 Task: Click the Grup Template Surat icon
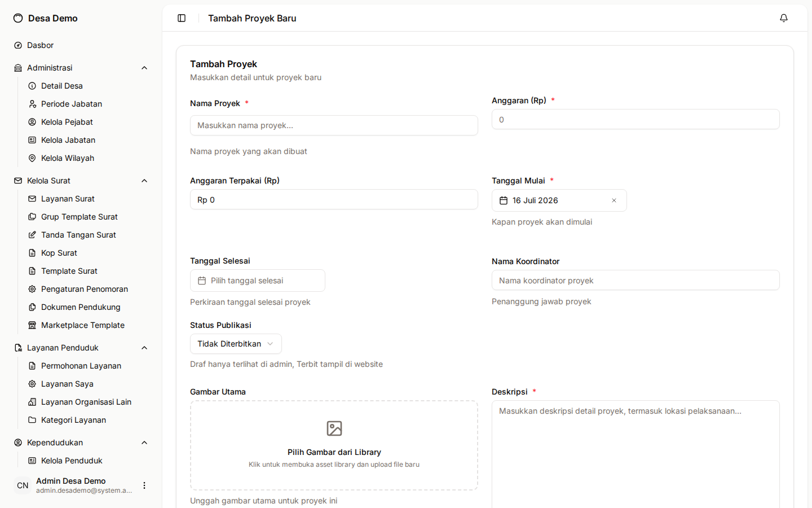[32, 217]
